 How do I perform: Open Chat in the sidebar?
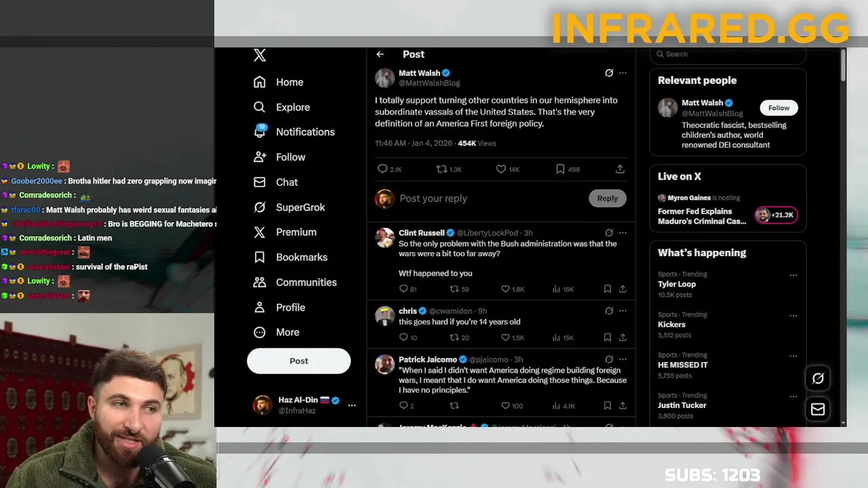point(275,182)
